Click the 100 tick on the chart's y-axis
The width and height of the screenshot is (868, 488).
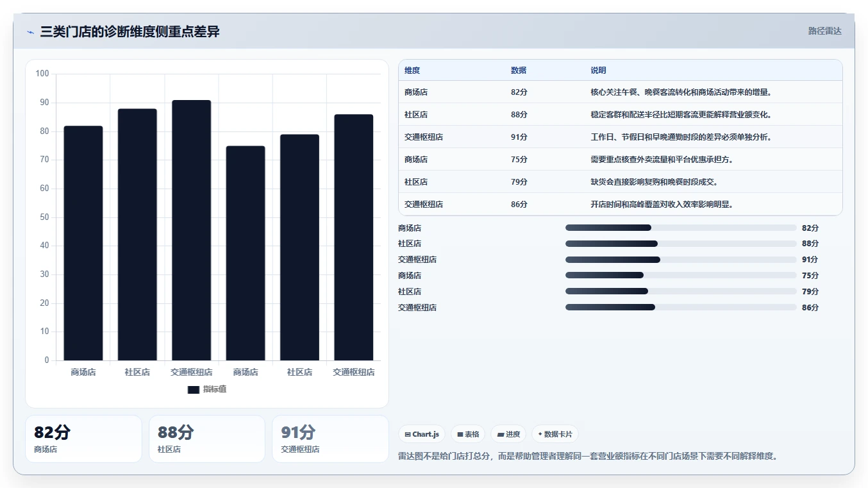tap(42, 74)
